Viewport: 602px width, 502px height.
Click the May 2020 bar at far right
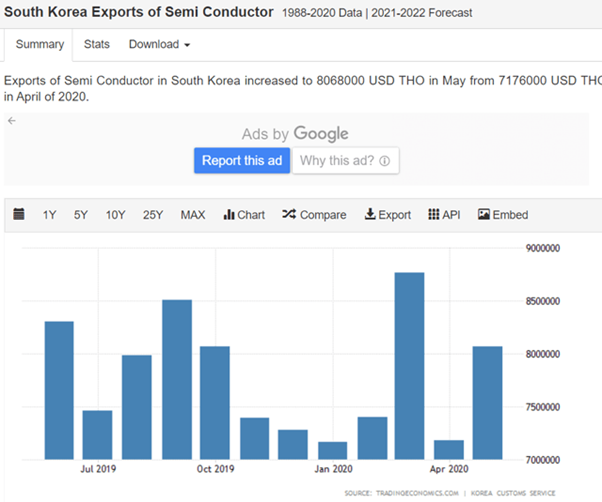click(488, 403)
